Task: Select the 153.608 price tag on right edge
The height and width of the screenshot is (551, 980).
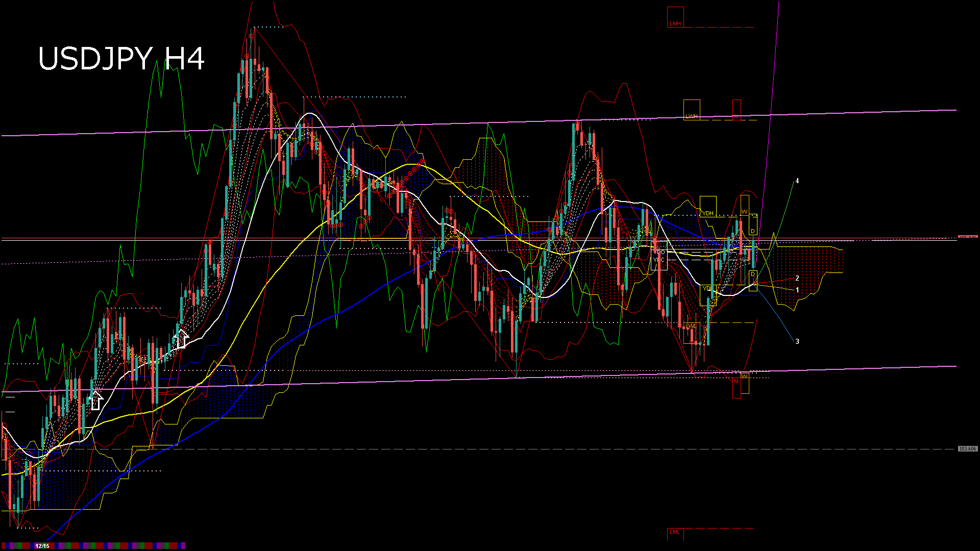Action: (967, 448)
